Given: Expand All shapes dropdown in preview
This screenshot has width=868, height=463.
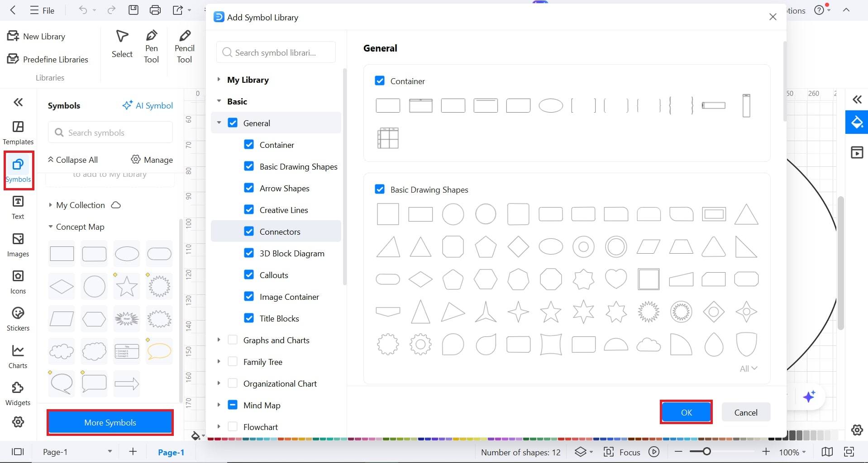Looking at the screenshot, I should click(x=749, y=369).
